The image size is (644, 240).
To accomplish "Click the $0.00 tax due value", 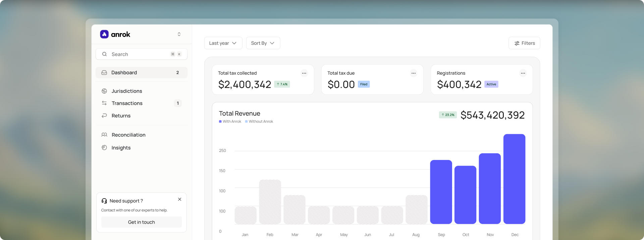I will 341,85.
